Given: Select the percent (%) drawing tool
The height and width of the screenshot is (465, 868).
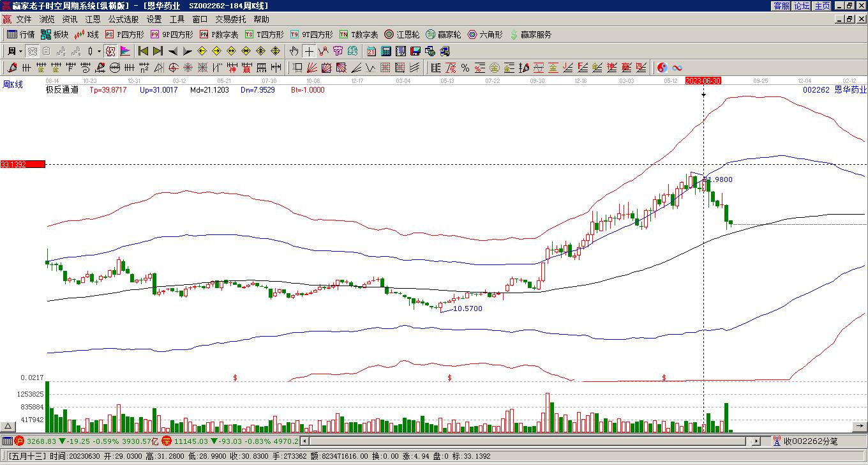Looking at the screenshot, I should (465, 68).
